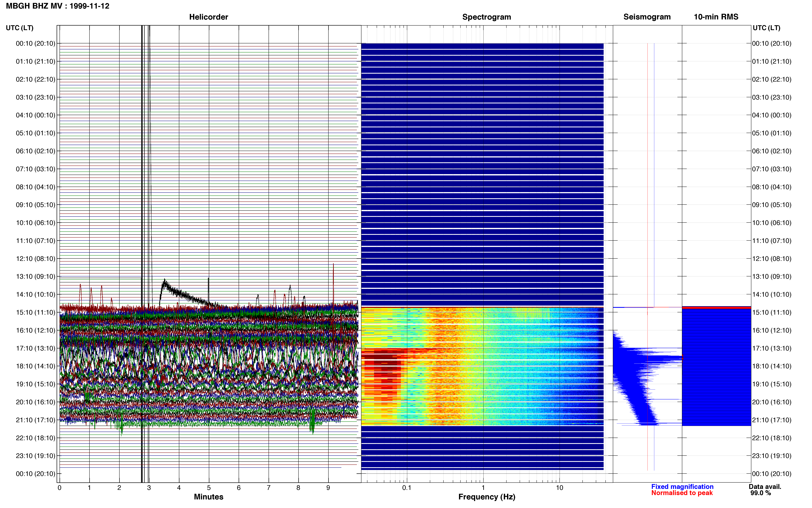The height and width of the screenshot is (508, 812).
Task: Click the blue 'Fixed magnification' legend text
Action: pyautogui.click(x=682, y=487)
